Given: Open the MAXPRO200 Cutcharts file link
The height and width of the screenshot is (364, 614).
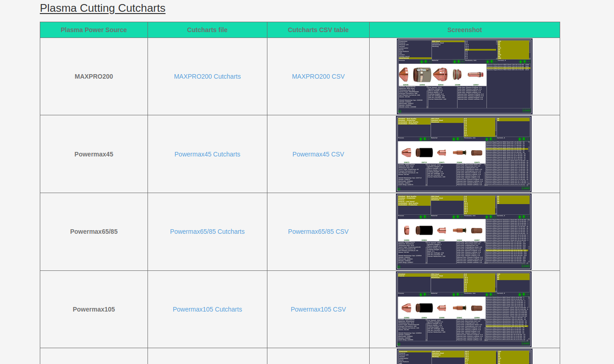Looking at the screenshot, I should 207,76.
